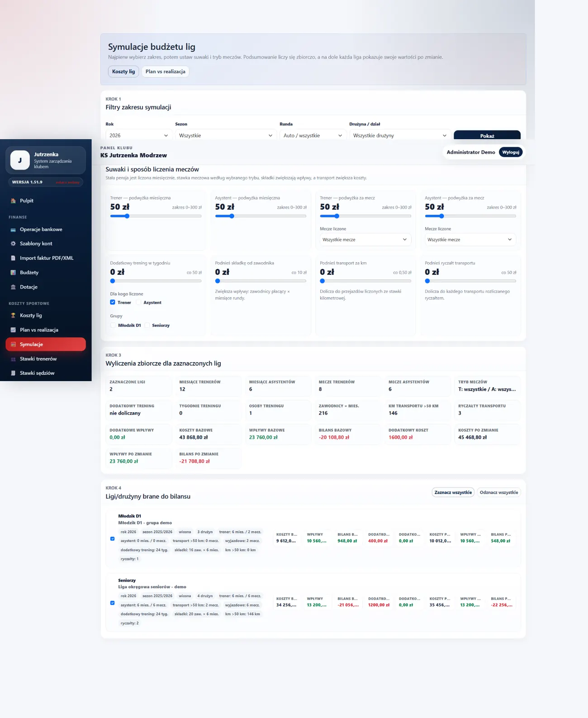Click the Dotacje bank building icon
588x718 pixels.
(13, 287)
